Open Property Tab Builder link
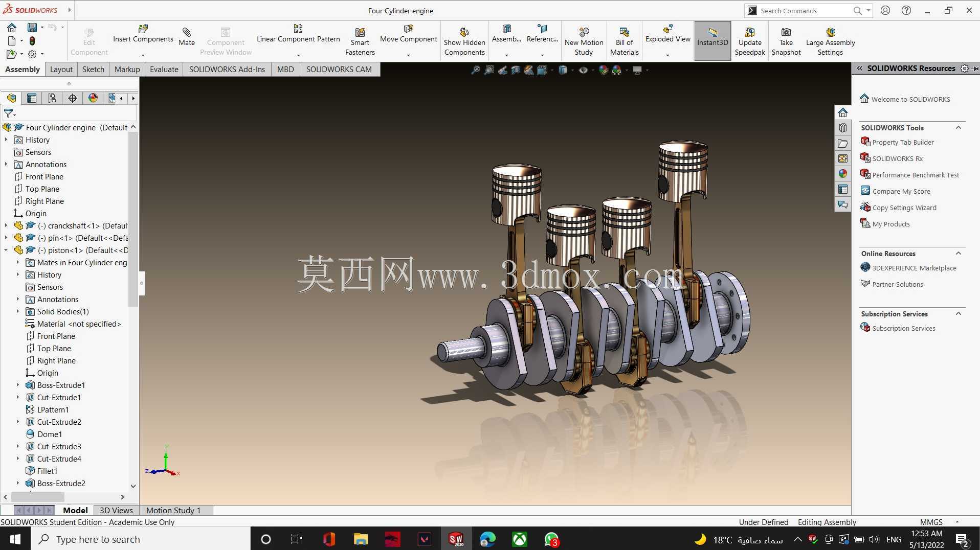 (x=903, y=142)
